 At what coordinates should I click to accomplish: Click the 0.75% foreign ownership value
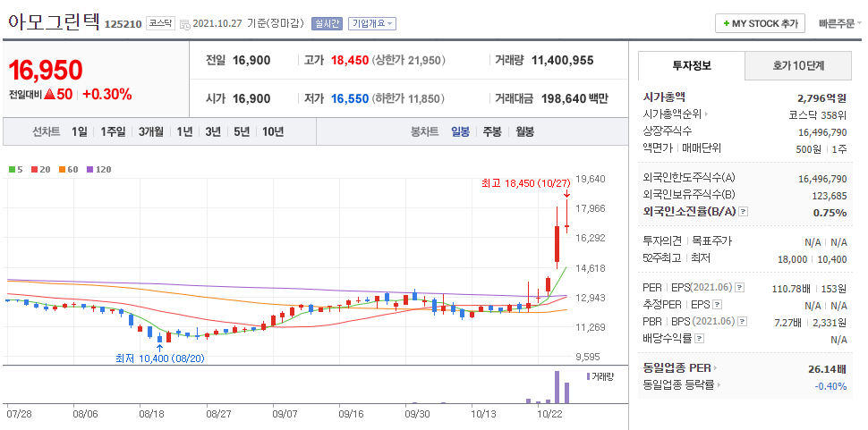830,212
